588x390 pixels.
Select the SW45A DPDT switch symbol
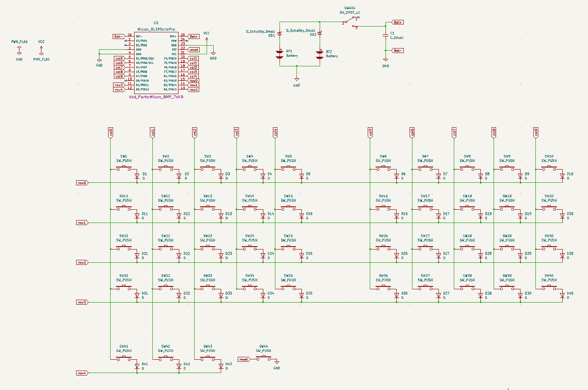point(351,23)
